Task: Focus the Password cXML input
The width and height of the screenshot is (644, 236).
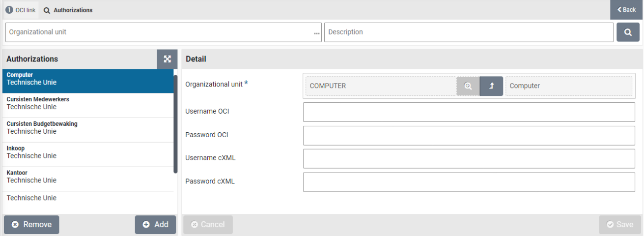Action: (x=469, y=182)
